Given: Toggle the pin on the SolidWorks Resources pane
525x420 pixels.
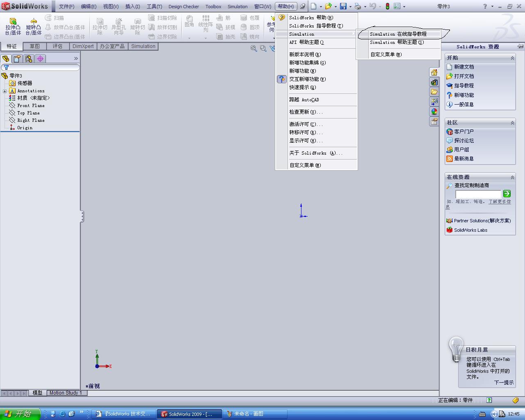Looking at the screenshot, I should (520, 46).
